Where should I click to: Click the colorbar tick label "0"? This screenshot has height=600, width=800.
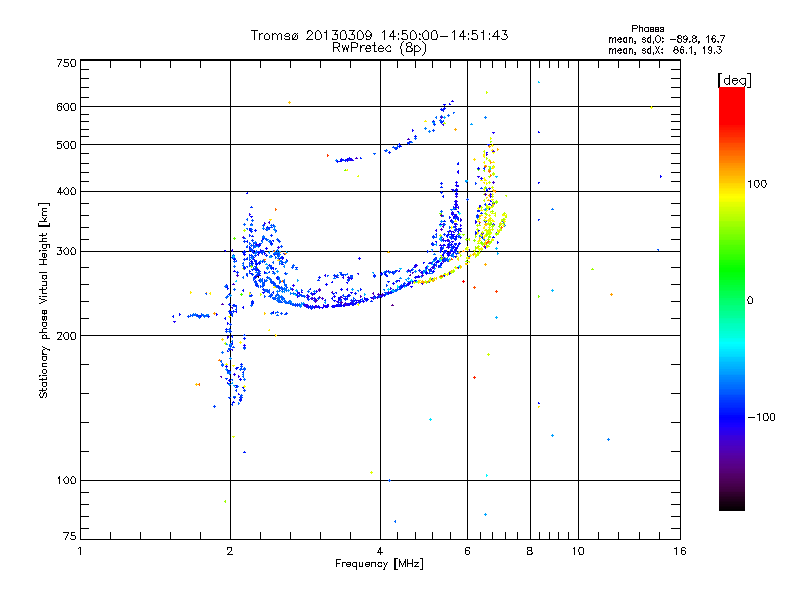[x=750, y=301]
